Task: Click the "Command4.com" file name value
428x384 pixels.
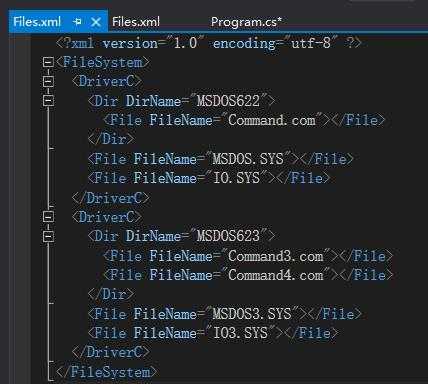Action: click(276, 275)
